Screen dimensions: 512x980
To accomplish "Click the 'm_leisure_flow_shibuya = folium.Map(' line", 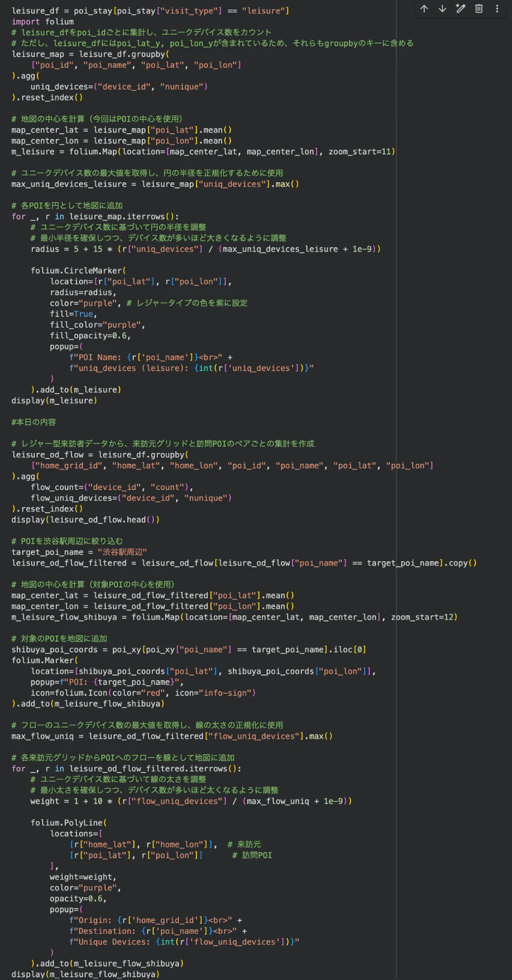I will pyautogui.click(x=234, y=617).
